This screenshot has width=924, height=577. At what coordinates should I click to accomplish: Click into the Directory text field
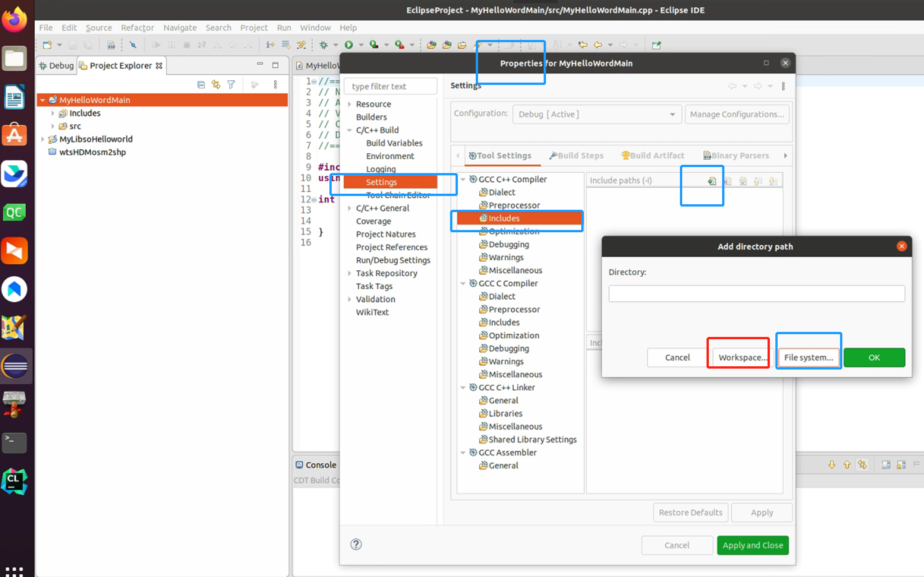pyautogui.click(x=757, y=294)
